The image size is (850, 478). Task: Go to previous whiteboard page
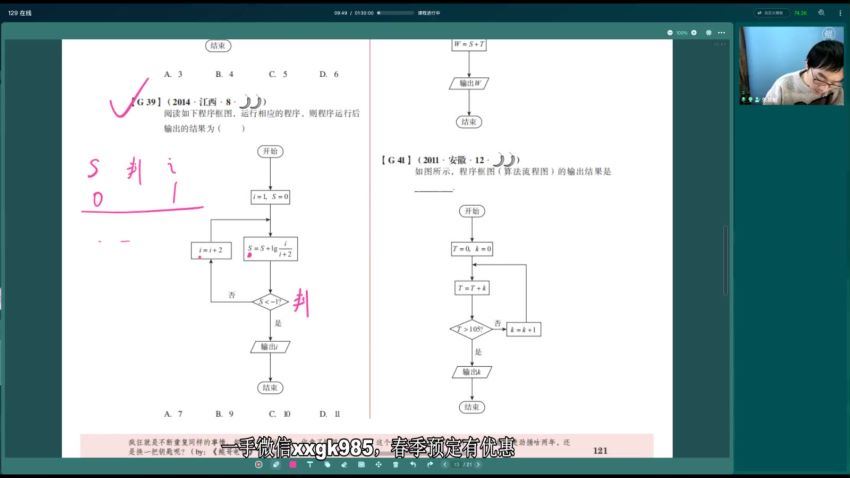tap(445, 464)
